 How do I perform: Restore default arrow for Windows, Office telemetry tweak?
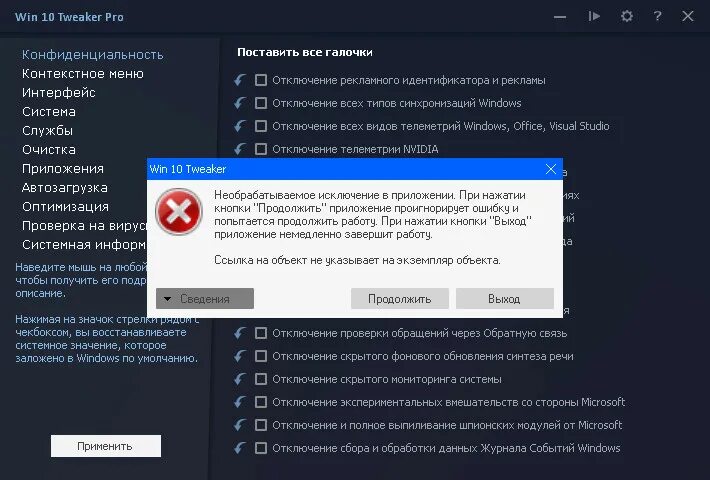[x=240, y=126]
